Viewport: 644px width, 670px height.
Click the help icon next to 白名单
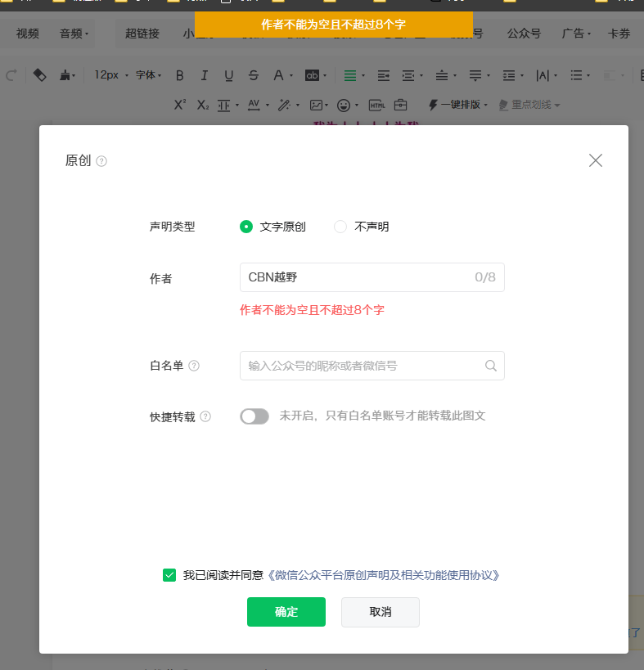pyautogui.click(x=194, y=366)
